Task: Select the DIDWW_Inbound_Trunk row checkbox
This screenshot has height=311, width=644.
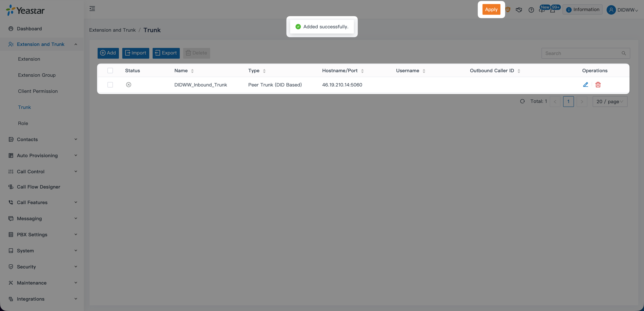Action: click(x=110, y=85)
